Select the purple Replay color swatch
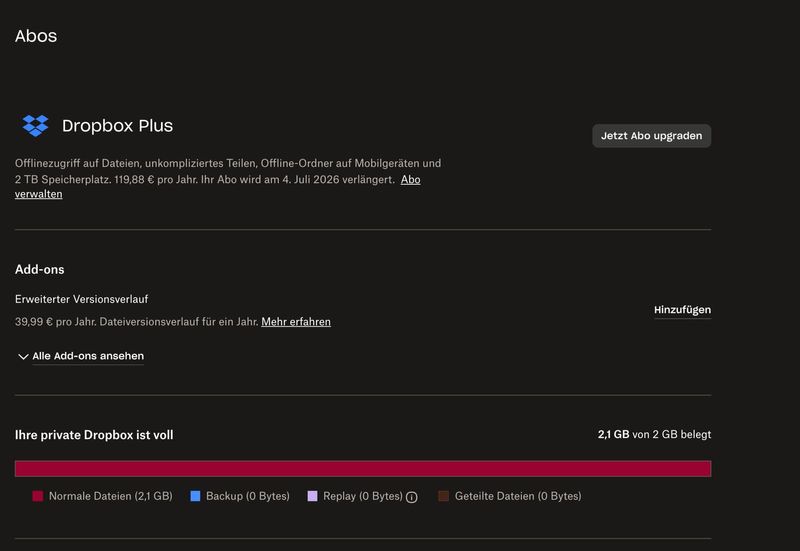Viewport: 800px width, 551px height. [313, 496]
